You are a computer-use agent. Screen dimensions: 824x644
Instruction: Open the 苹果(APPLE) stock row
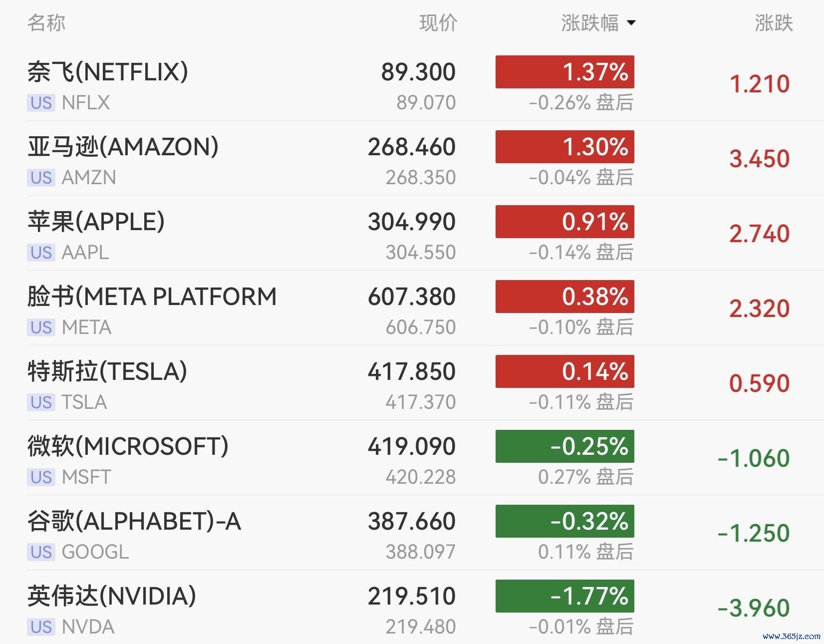412,233
